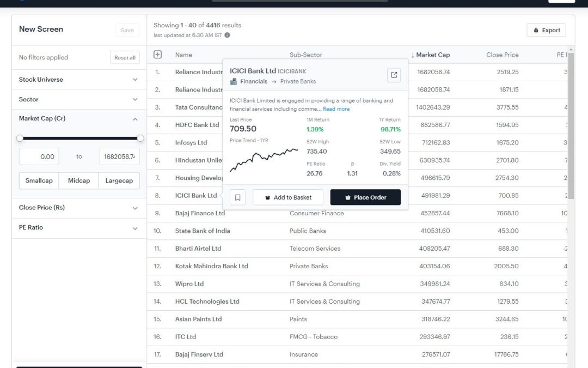Click the results table vertical scrollbar
The image size is (588, 368).
pyautogui.click(x=571, y=126)
